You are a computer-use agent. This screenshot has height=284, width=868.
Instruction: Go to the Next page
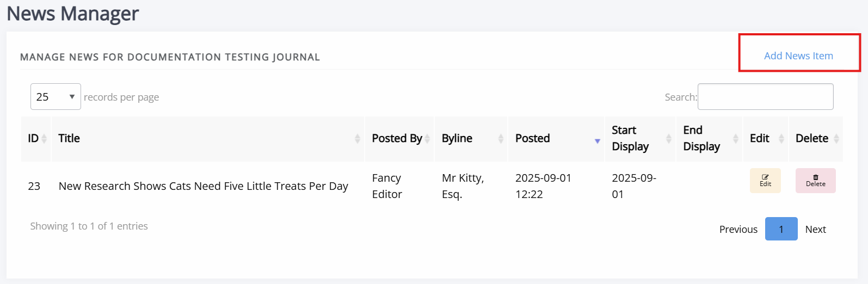[815, 229]
